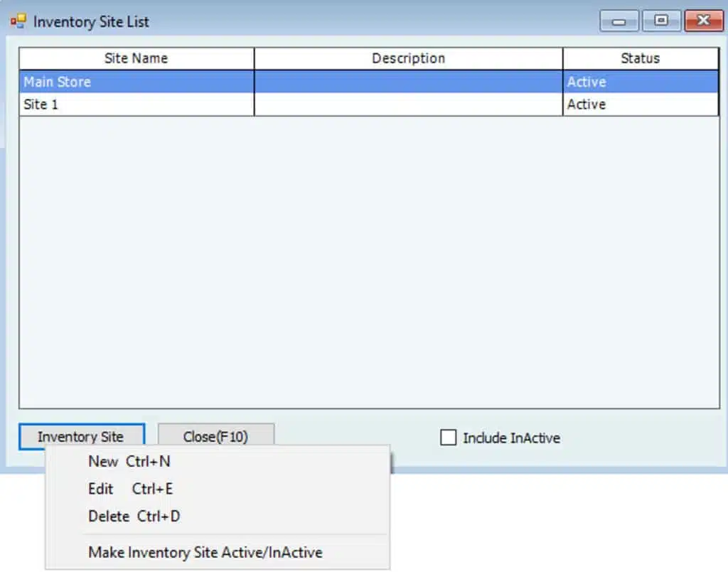Close the Inventory Site List window

[x=704, y=21]
